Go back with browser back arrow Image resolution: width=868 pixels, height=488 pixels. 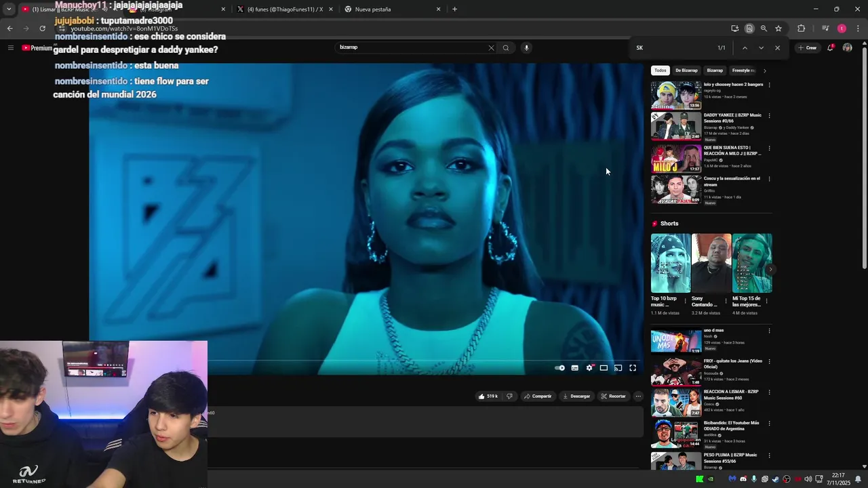[x=9, y=28]
